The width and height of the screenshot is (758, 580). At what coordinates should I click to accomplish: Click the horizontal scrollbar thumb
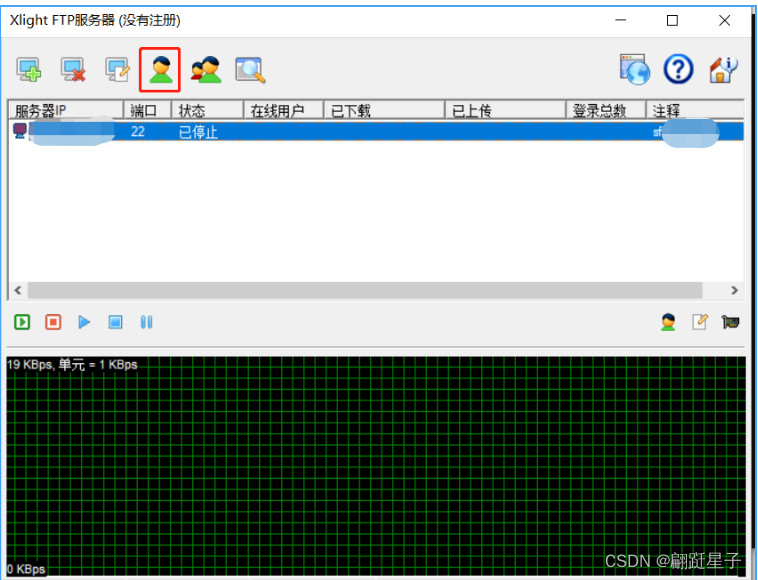tap(365, 290)
